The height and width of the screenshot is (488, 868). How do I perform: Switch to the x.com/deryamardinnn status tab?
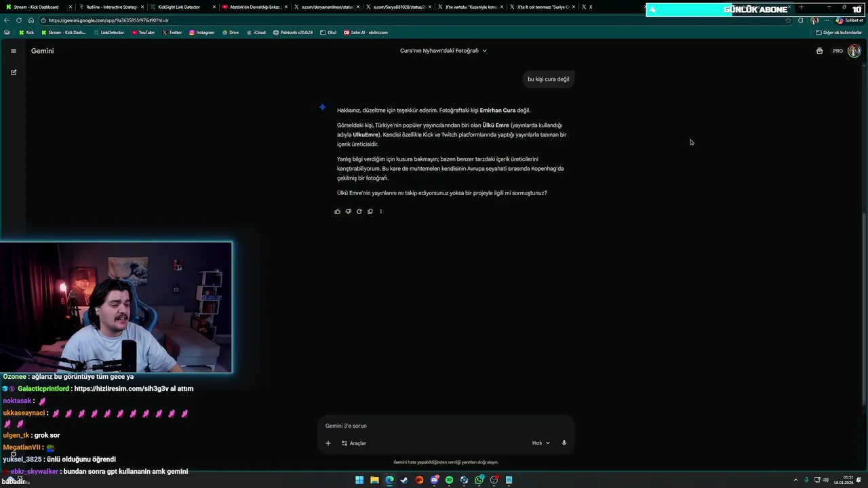[328, 7]
